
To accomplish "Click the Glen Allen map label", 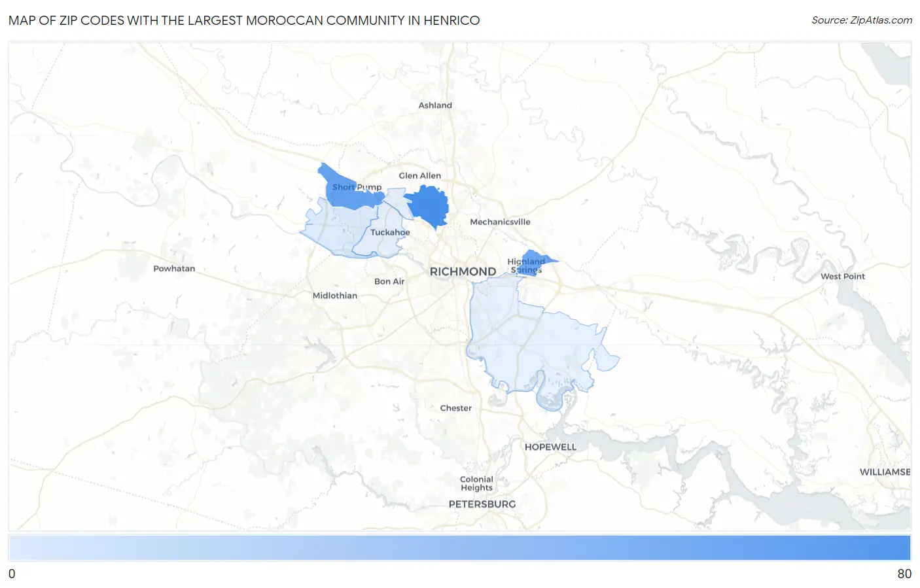I will click(x=419, y=175).
